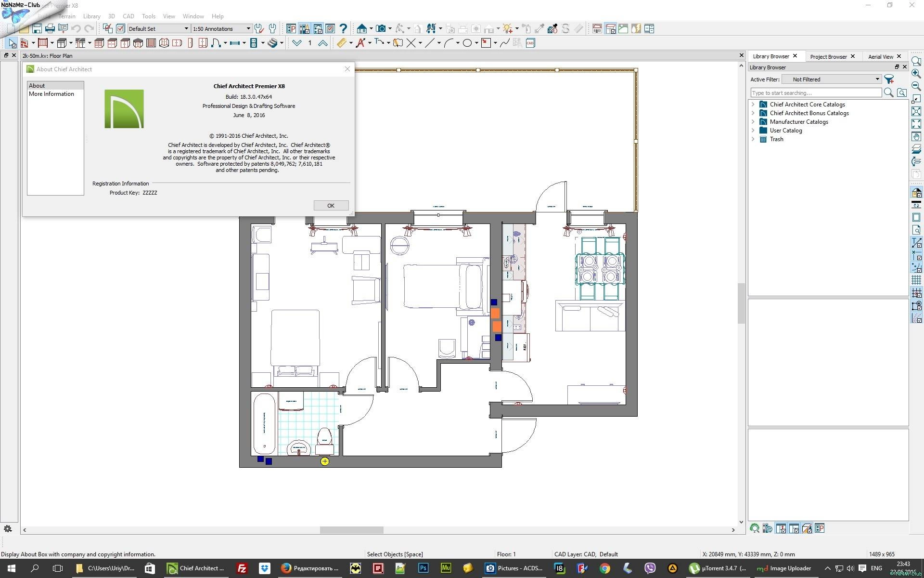Click the Down One Floor chevron

297,43
